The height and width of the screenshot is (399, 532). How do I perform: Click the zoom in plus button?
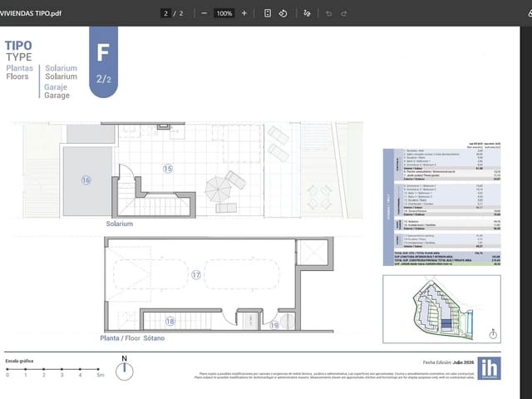(244, 13)
